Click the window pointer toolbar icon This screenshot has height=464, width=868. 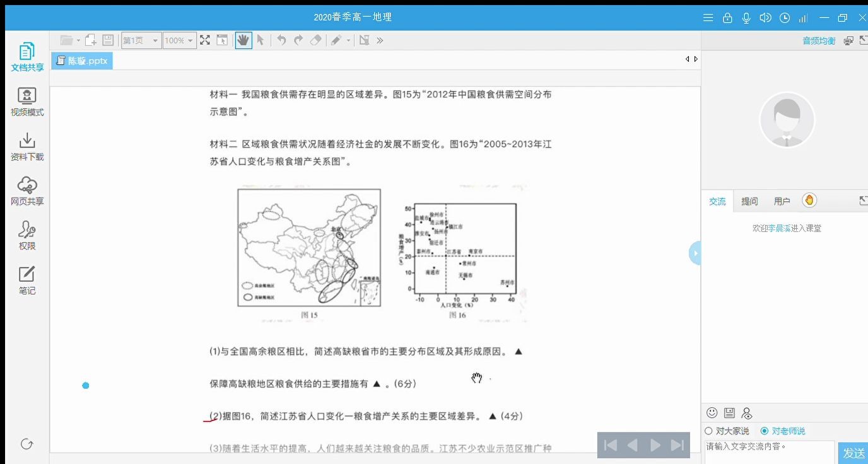pyautogui.click(x=222, y=40)
